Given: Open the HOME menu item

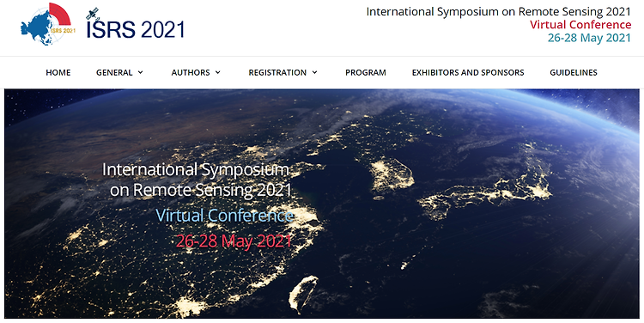Looking at the screenshot, I should (x=58, y=73).
